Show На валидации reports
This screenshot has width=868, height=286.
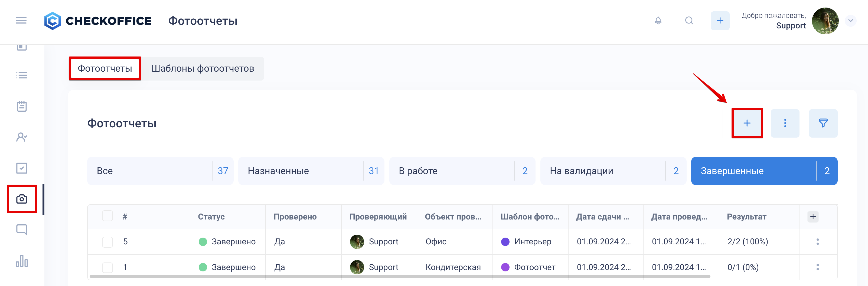click(x=613, y=171)
